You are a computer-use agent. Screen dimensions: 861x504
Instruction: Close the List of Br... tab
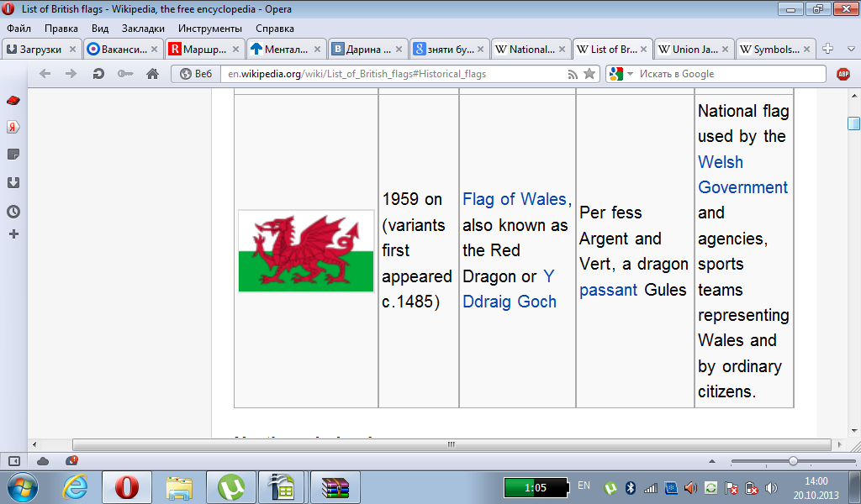click(643, 50)
